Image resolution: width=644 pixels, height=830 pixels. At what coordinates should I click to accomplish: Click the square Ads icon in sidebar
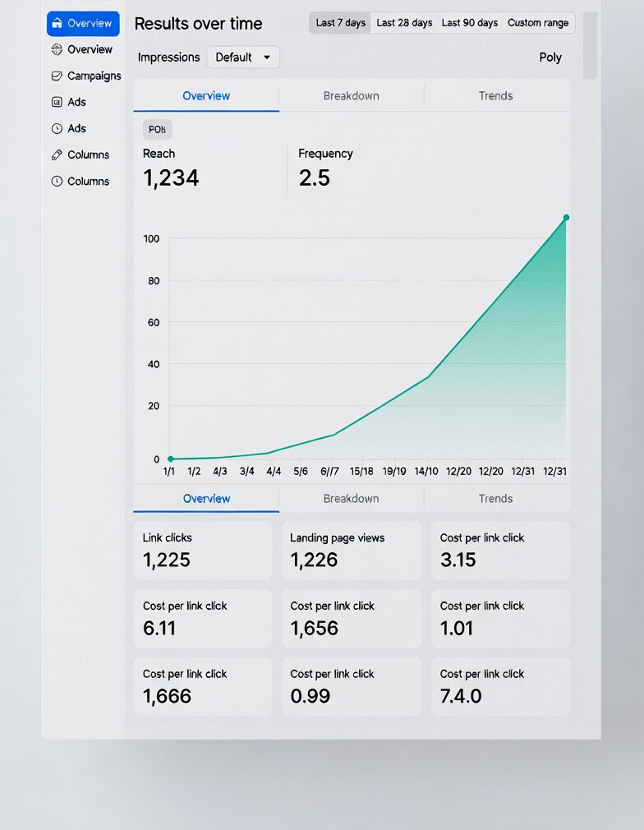coord(57,102)
